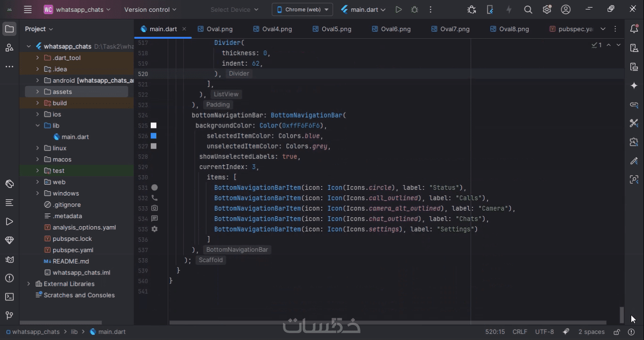Screen dimensions: 644x340
Task: Switch to the Oval5.png tab
Action: point(332,29)
